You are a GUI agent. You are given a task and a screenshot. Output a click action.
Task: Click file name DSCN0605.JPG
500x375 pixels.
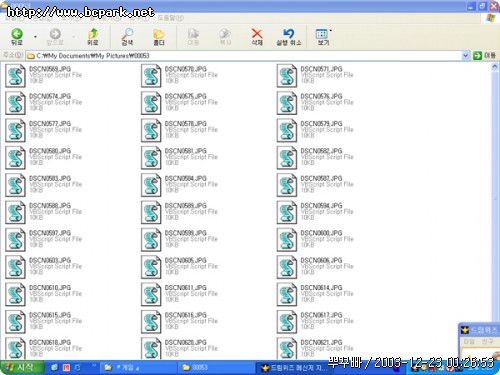click(x=186, y=260)
